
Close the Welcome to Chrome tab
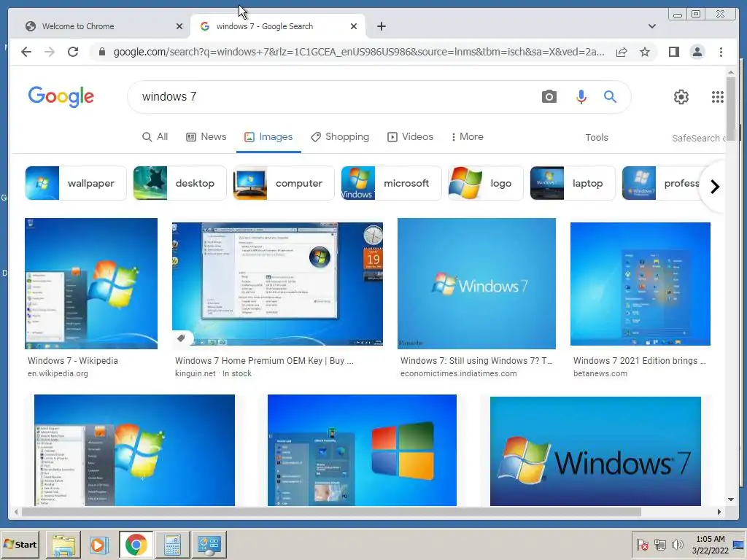click(179, 26)
